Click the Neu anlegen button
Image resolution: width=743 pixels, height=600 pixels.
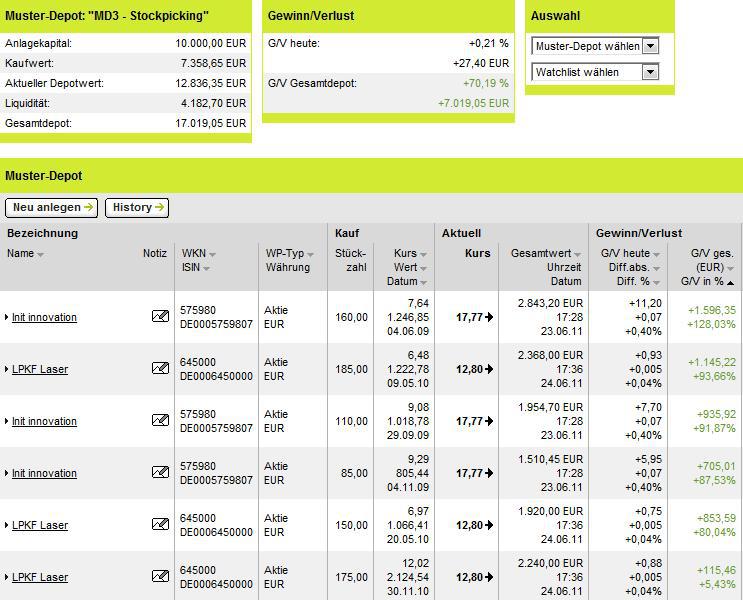point(52,208)
